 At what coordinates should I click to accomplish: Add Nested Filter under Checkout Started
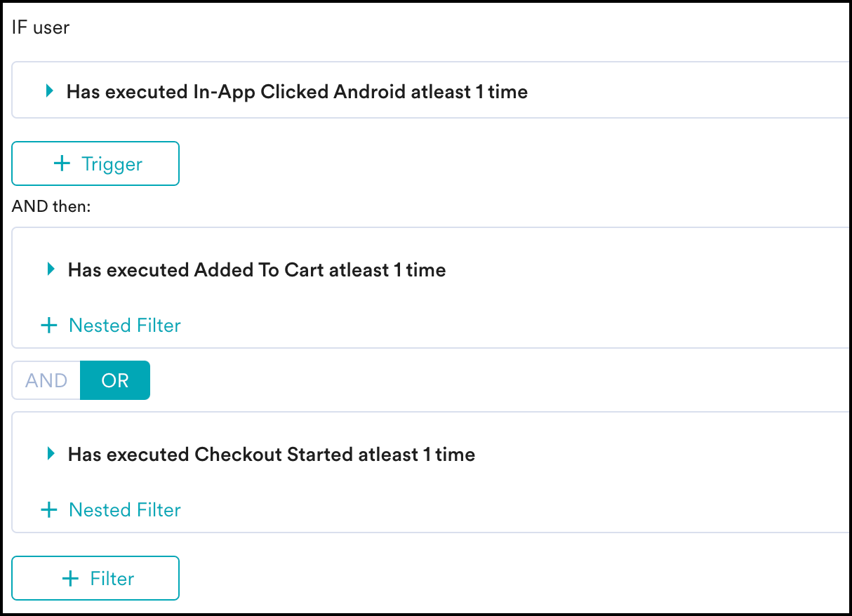[x=124, y=510]
